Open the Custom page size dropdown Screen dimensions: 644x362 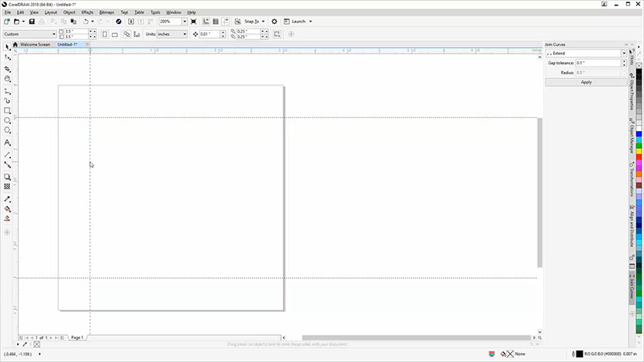(x=54, y=34)
